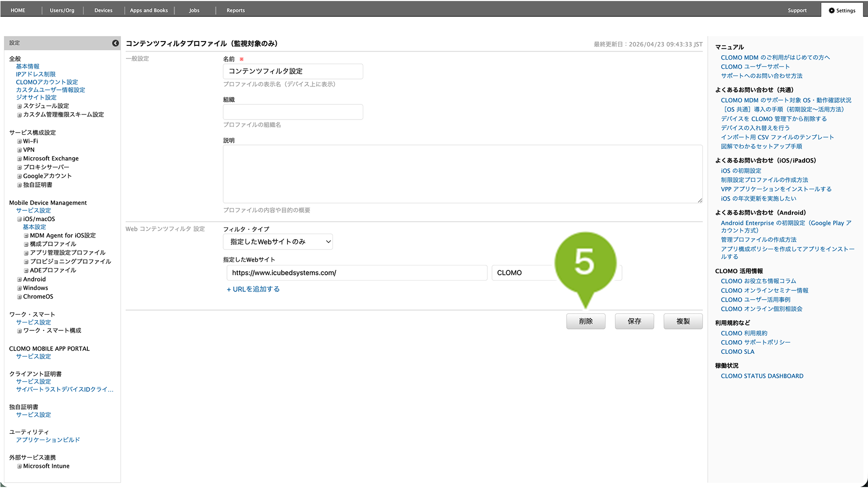Viewport: 868px width, 488px height.
Task: Collapse the 設定 sidebar with arrow icon
Action: click(x=115, y=43)
